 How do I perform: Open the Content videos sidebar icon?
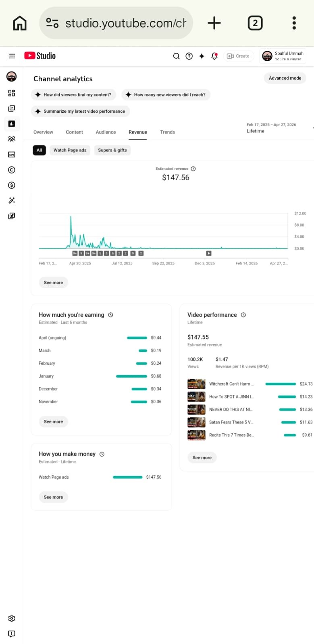(x=12, y=108)
